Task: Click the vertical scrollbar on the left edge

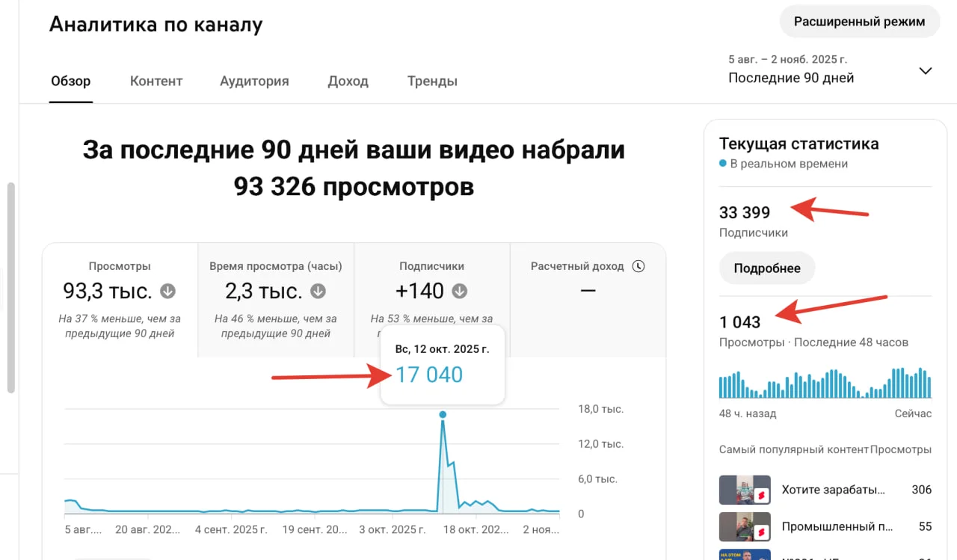Action: click(10, 288)
